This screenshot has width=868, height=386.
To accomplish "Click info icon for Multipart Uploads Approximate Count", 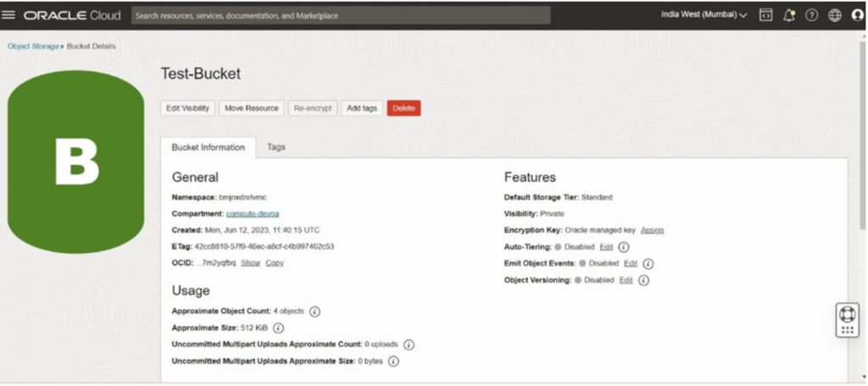I will (x=409, y=345).
